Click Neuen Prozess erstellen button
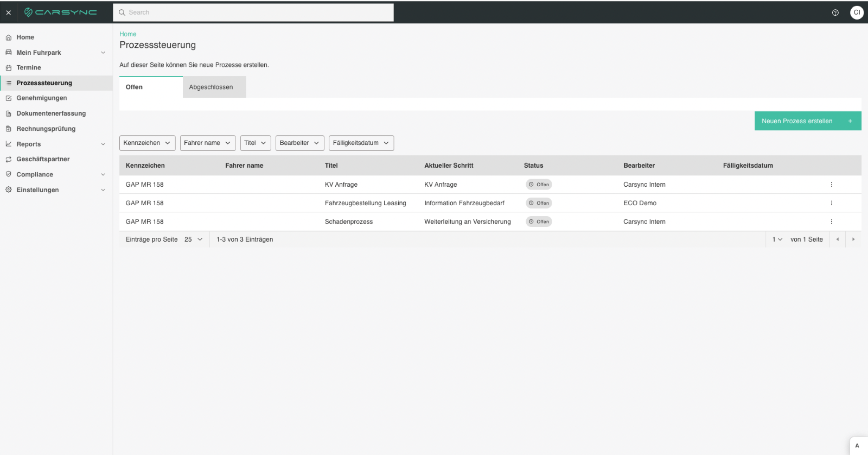Viewport: 868px width, 455px height. coord(808,121)
